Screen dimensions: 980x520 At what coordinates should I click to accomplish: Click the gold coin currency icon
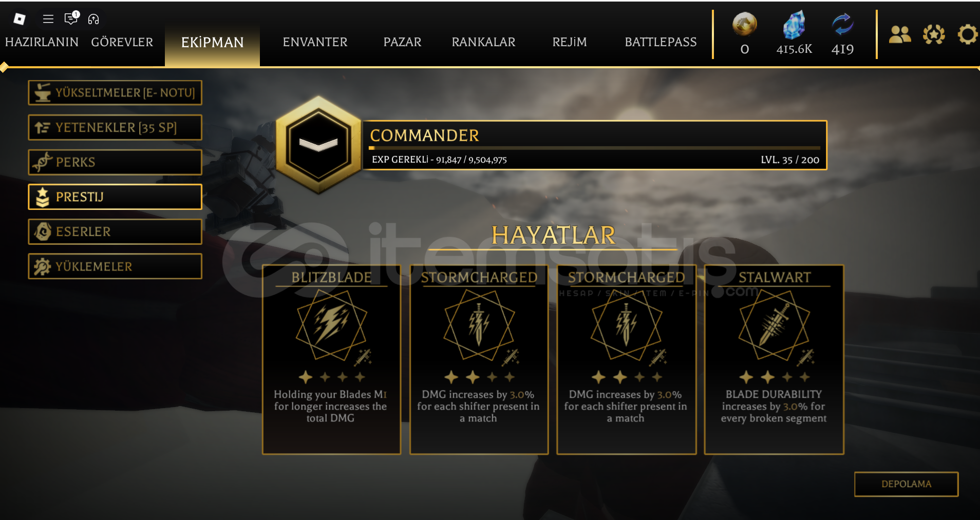(x=744, y=24)
